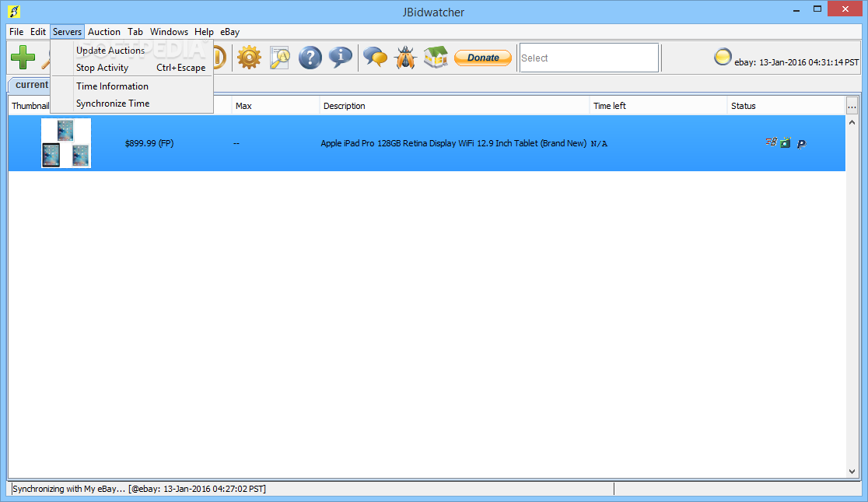Select Time Information menu entry
The image size is (868, 502).
[x=131, y=86]
